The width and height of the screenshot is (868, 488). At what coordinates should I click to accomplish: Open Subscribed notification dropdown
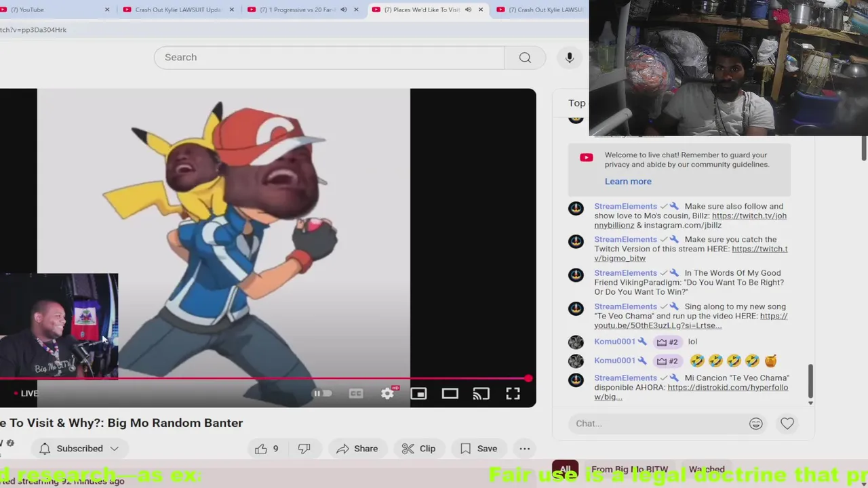coord(79,449)
